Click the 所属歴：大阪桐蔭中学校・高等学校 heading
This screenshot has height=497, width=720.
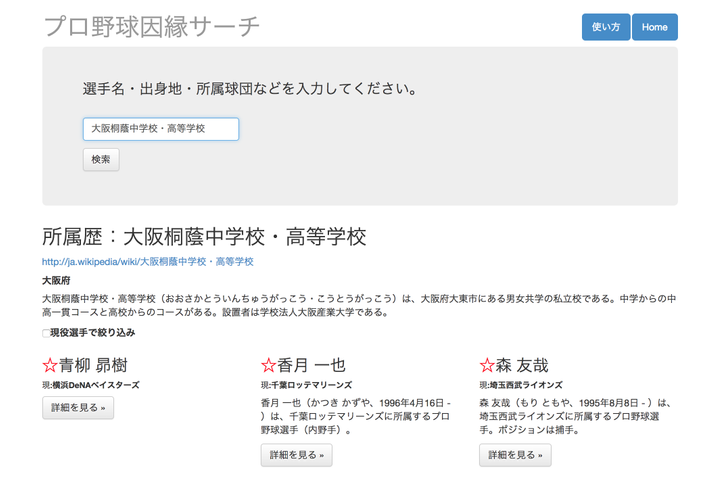pyautogui.click(x=204, y=237)
